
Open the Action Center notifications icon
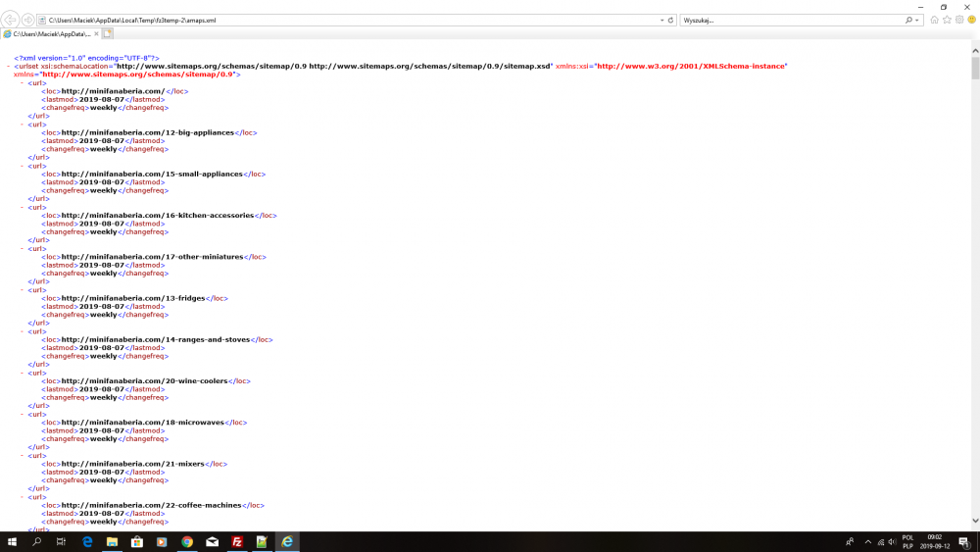964,542
